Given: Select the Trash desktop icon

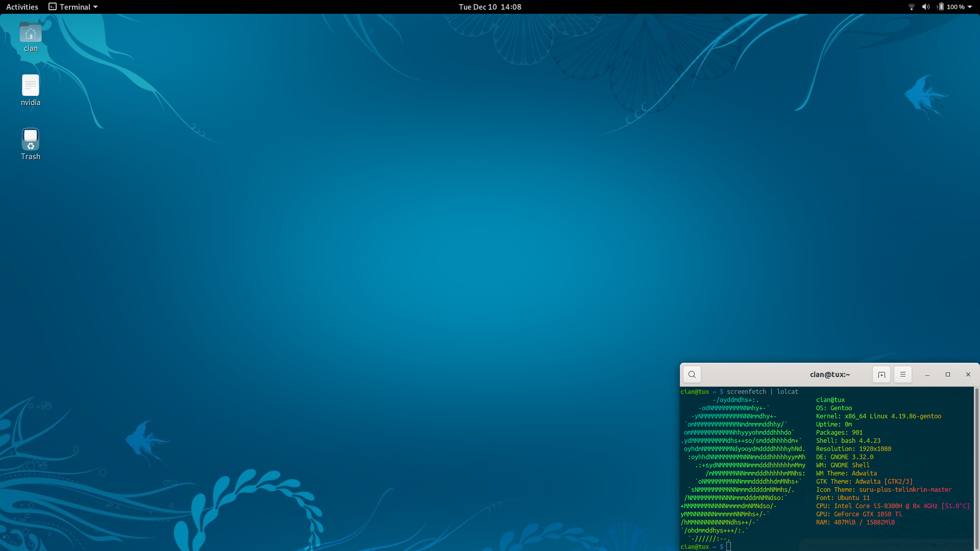Looking at the screenshot, I should [x=31, y=139].
